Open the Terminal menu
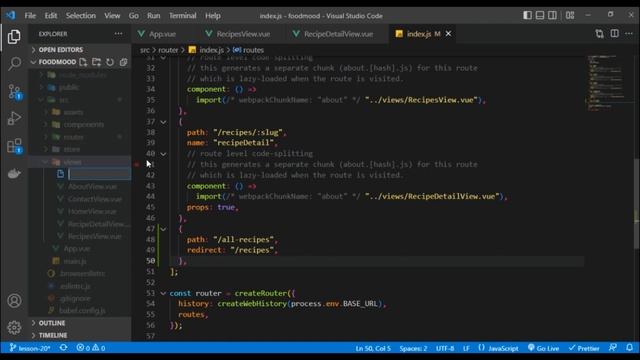Screen dimensions: 640x360 pyautogui.click(x=182, y=16)
